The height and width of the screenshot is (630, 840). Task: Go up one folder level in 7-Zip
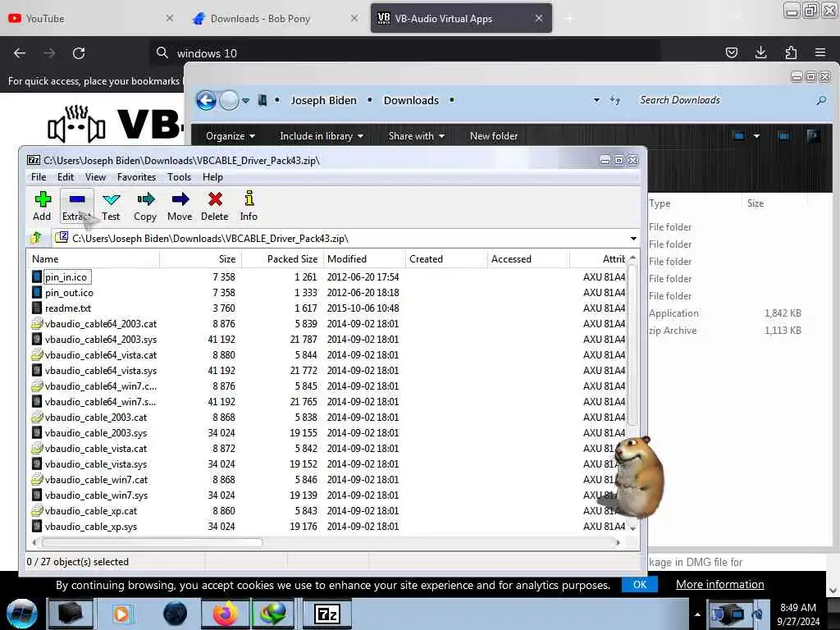point(36,238)
